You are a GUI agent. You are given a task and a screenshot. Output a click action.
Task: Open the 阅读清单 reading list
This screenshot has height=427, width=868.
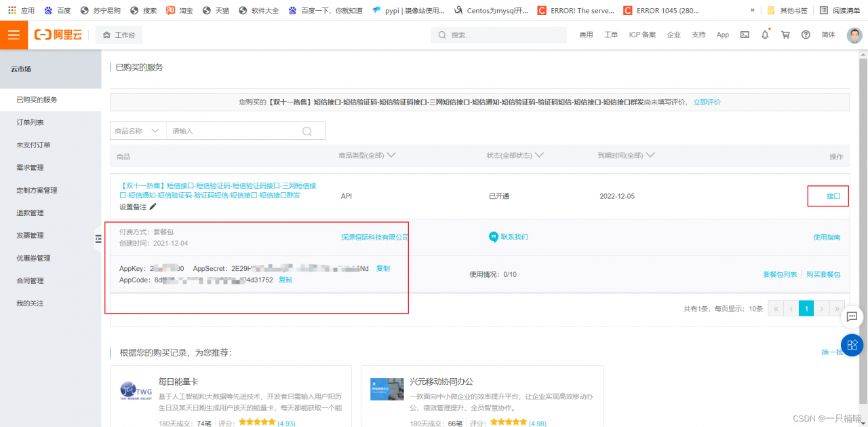tap(840, 10)
